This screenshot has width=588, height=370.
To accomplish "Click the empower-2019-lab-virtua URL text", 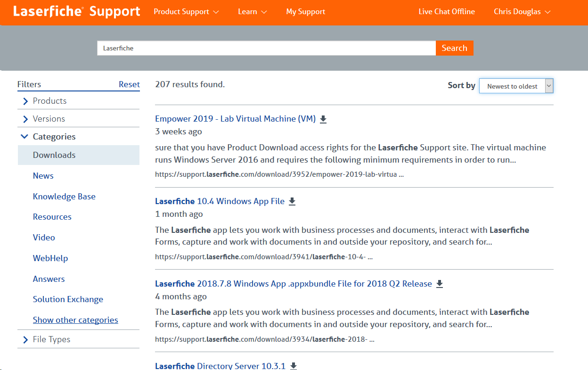I will (x=279, y=174).
